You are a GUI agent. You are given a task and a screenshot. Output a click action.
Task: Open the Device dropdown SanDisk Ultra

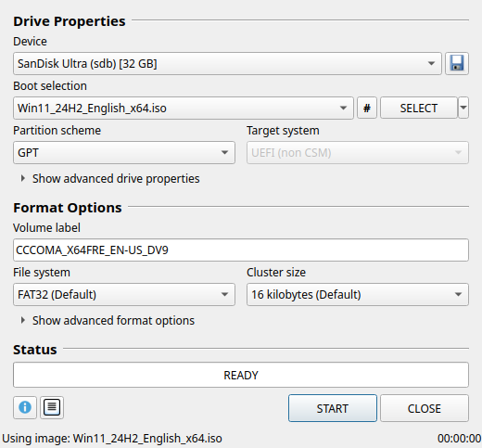pyautogui.click(x=227, y=64)
